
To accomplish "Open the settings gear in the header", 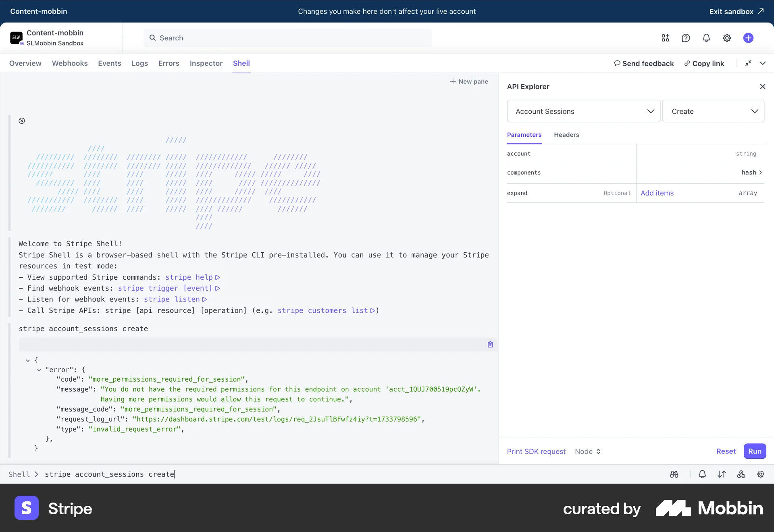I will pos(727,37).
